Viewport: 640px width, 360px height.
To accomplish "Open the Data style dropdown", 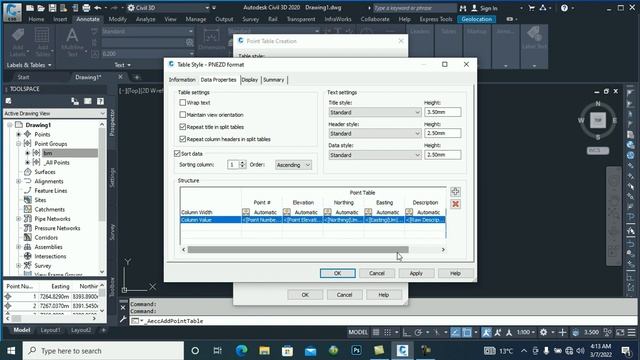I will point(375,155).
